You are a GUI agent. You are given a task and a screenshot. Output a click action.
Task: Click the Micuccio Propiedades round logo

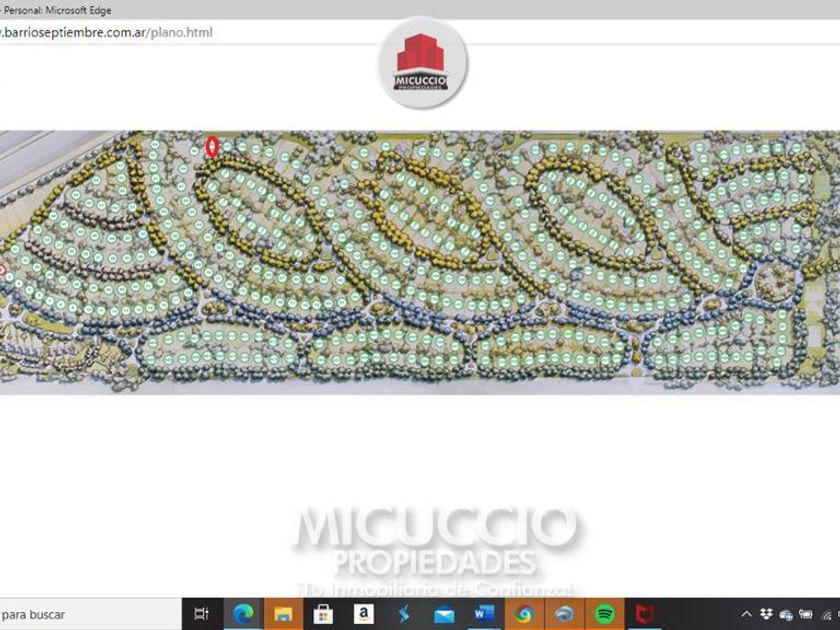422,63
